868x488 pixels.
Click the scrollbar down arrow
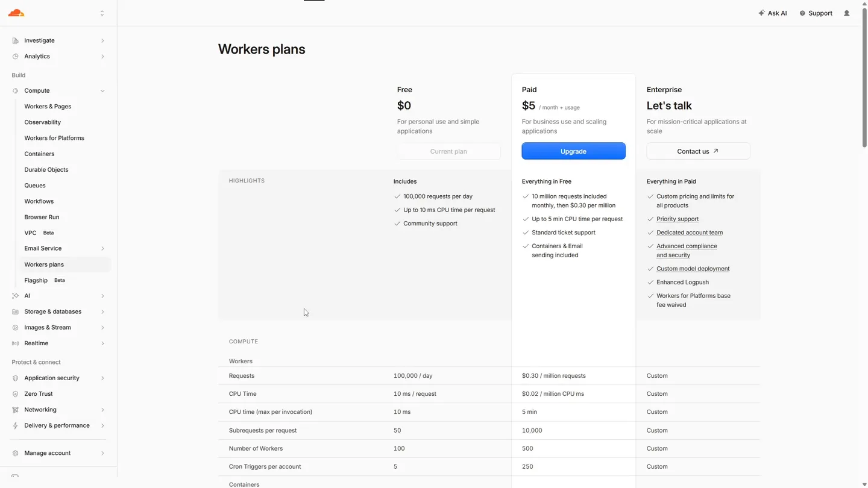[864, 484]
